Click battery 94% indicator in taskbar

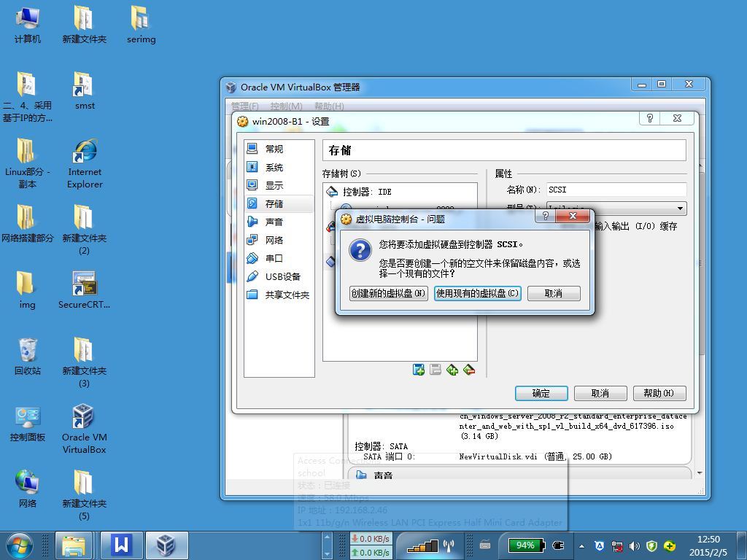[525, 545]
